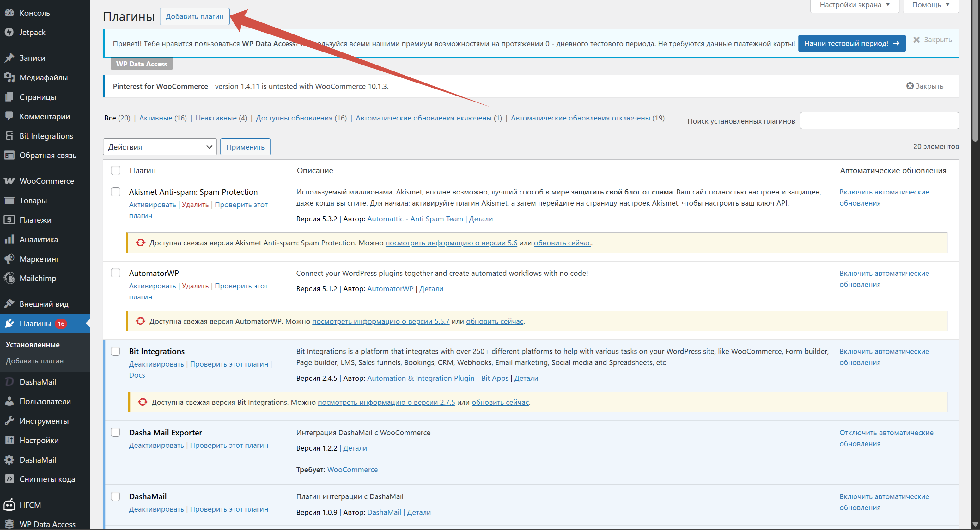Open the Добавить плагин sidebar submenu item

click(x=35, y=361)
